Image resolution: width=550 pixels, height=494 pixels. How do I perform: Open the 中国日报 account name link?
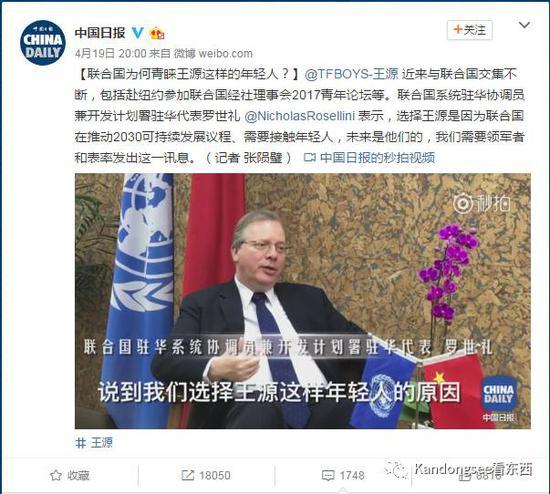(x=100, y=33)
